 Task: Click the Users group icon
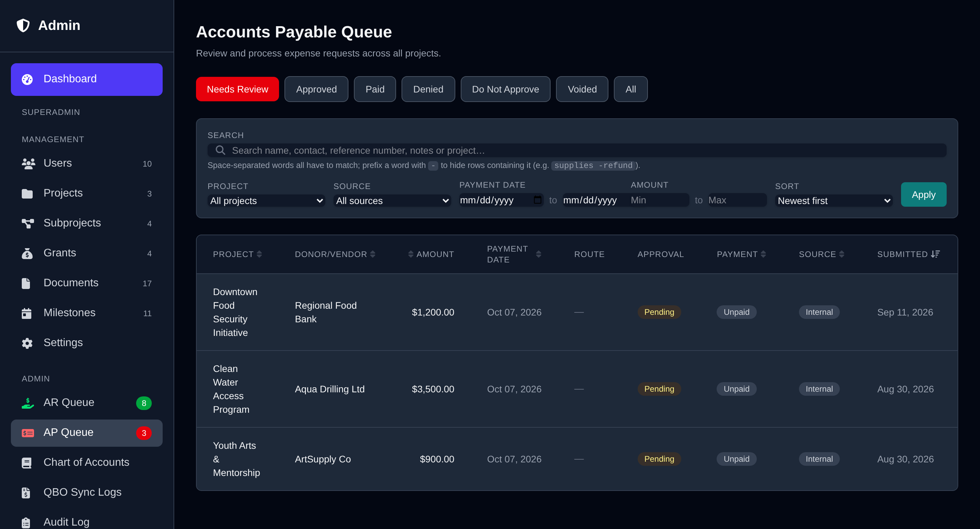(x=28, y=164)
